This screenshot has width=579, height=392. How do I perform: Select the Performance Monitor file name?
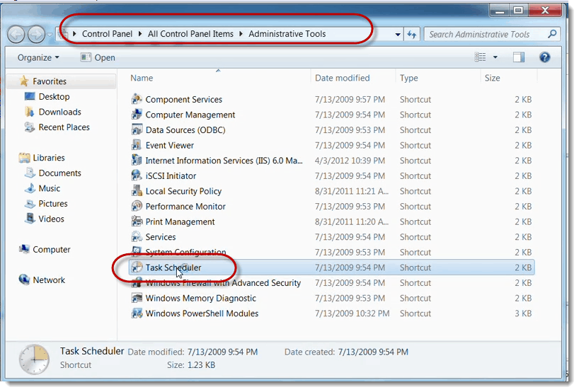tap(185, 207)
